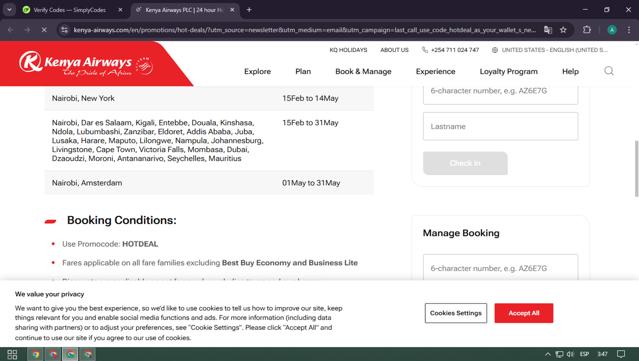Select the Kenya Airways 24 hour tab
The image size is (639, 361).
point(184,10)
